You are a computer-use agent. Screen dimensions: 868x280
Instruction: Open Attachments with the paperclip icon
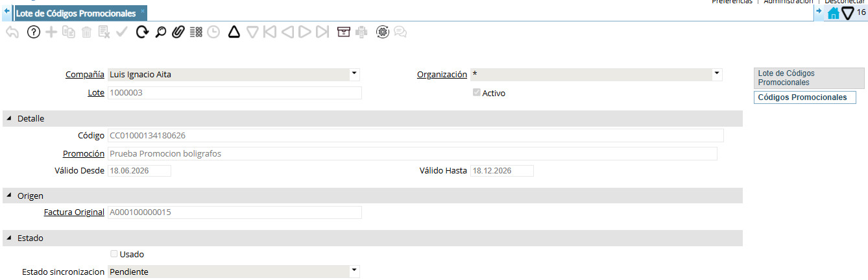click(178, 32)
